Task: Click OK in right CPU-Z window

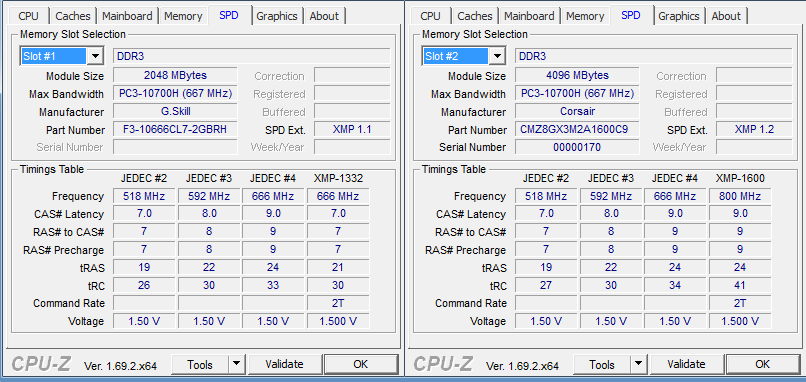Action: [x=763, y=365]
